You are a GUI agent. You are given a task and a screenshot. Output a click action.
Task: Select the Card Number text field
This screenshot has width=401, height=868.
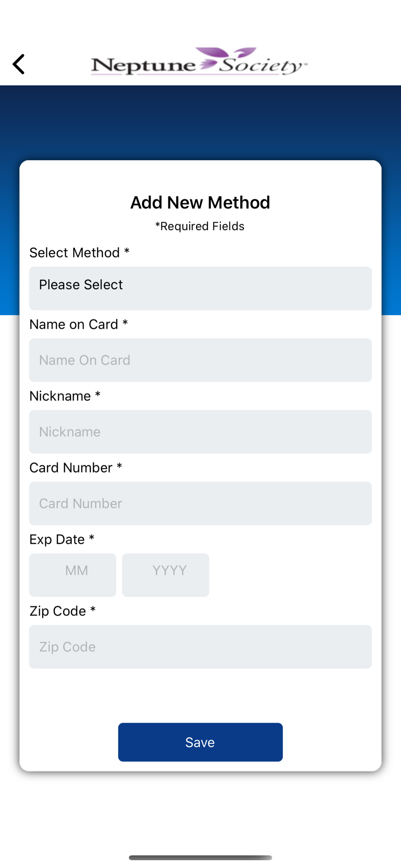tap(200, 503)
